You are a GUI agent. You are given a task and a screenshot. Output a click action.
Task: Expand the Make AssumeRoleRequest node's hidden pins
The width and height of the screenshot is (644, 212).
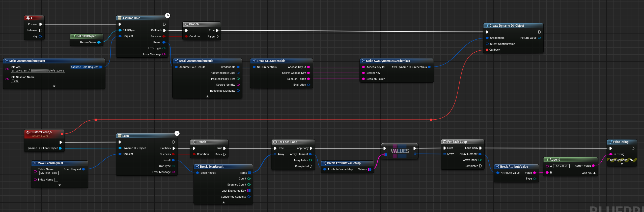pos(54,86)
